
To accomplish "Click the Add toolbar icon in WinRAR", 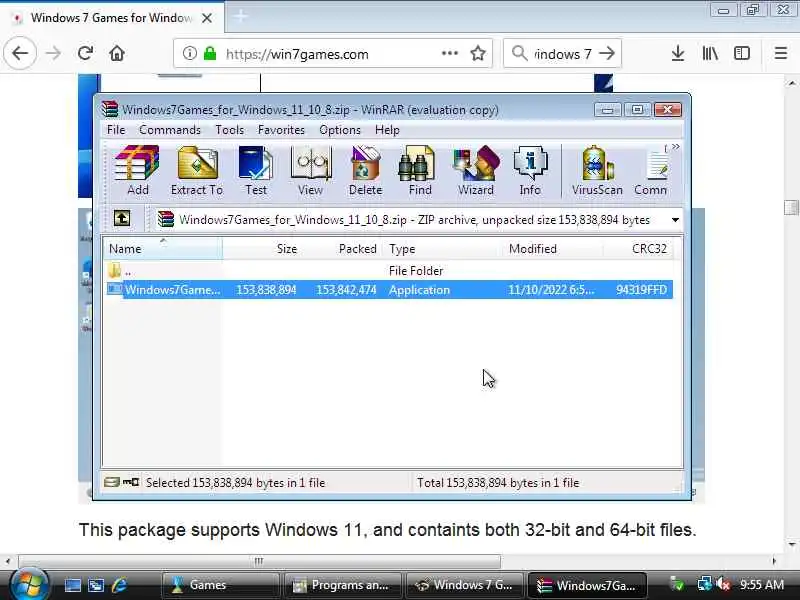I will (x=137, y=170).
